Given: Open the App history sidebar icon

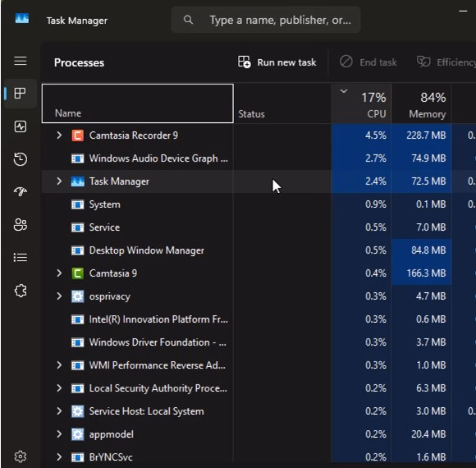Looking at the screenshot, I should coord(21,159).
